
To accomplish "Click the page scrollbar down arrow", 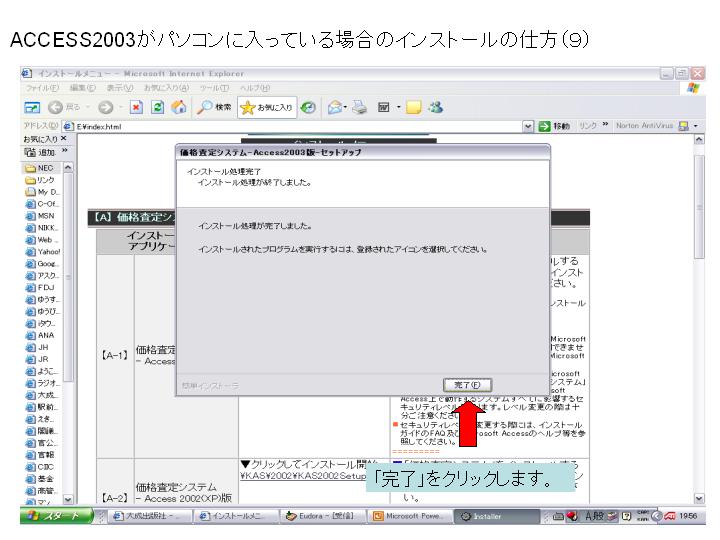I will click(x=699, y=499).
